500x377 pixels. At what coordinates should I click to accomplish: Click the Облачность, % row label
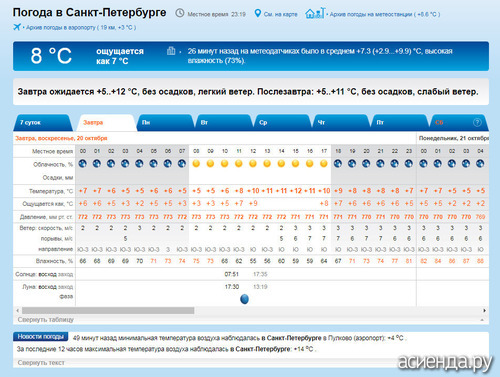click(x=53, y=164)
